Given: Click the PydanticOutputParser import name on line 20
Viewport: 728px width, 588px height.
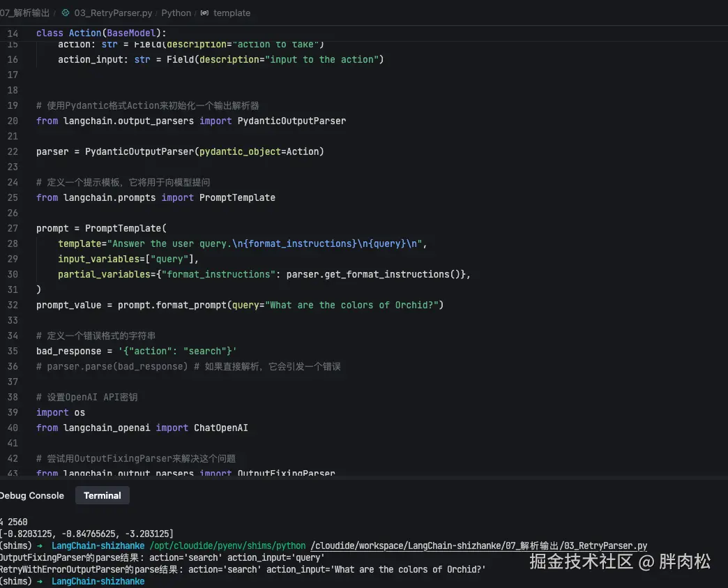Looking at the screenshot, I should [291, 121].
